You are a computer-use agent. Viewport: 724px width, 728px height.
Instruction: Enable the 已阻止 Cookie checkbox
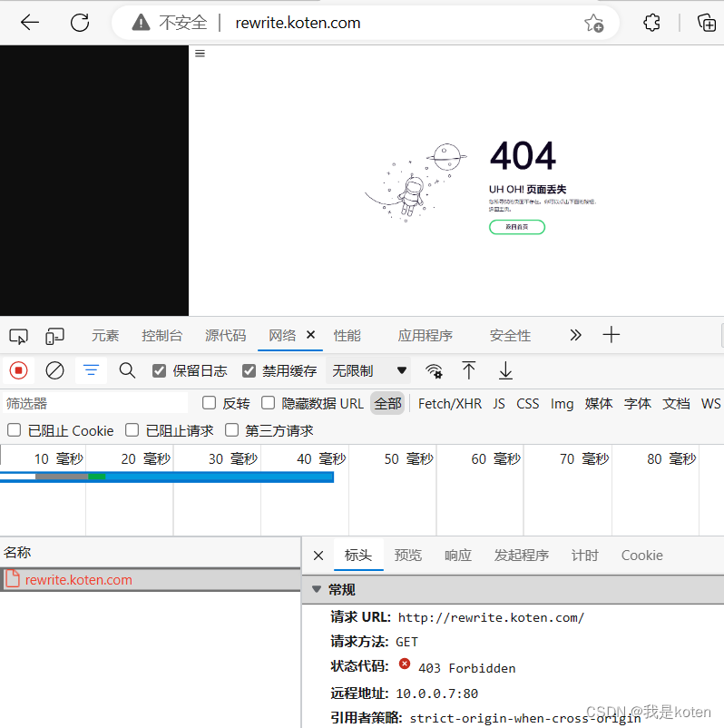(x=14, y=430)
